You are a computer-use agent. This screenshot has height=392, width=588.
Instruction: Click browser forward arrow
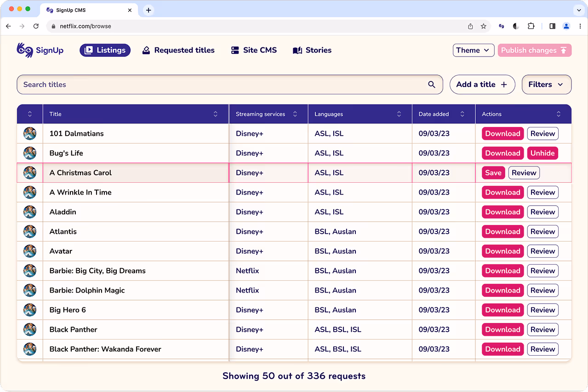coord(22,26)
